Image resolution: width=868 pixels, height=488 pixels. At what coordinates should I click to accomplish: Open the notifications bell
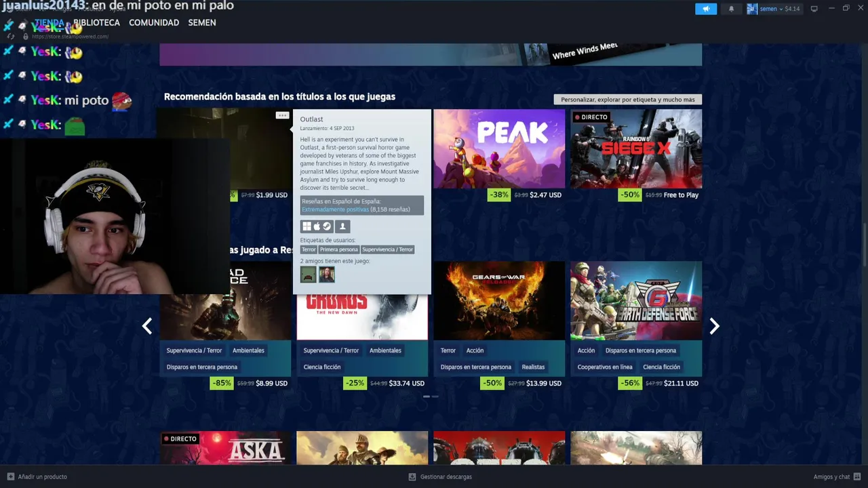click(731, 9)
